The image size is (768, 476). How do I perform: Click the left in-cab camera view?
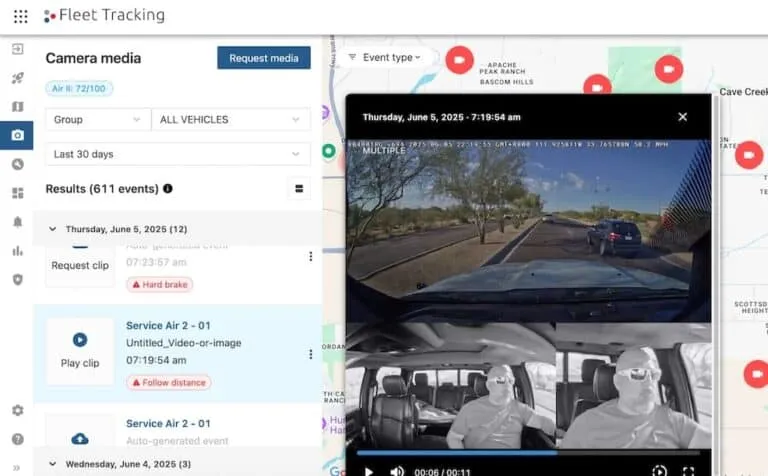pos(451,385)
